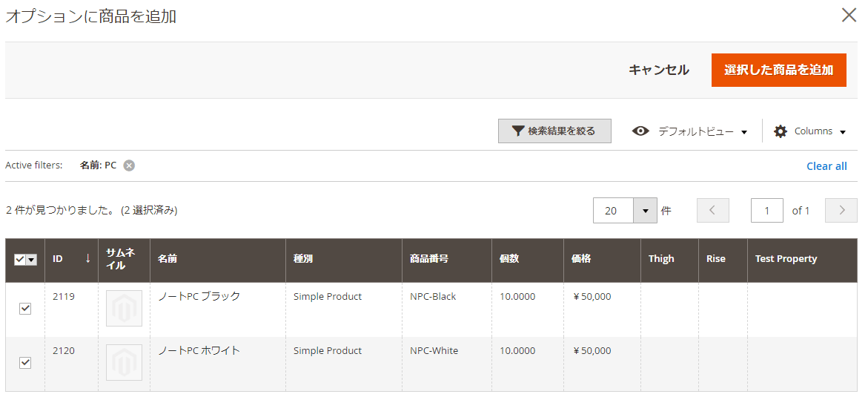Expand the デフォルトビュー view dropdown
Image resolution: width=868 pixels, height=400 pixels.
743,132
